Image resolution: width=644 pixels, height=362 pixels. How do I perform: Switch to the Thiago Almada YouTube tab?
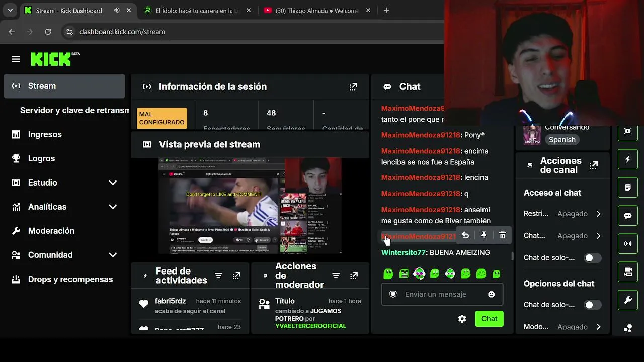tap(317, 10)
